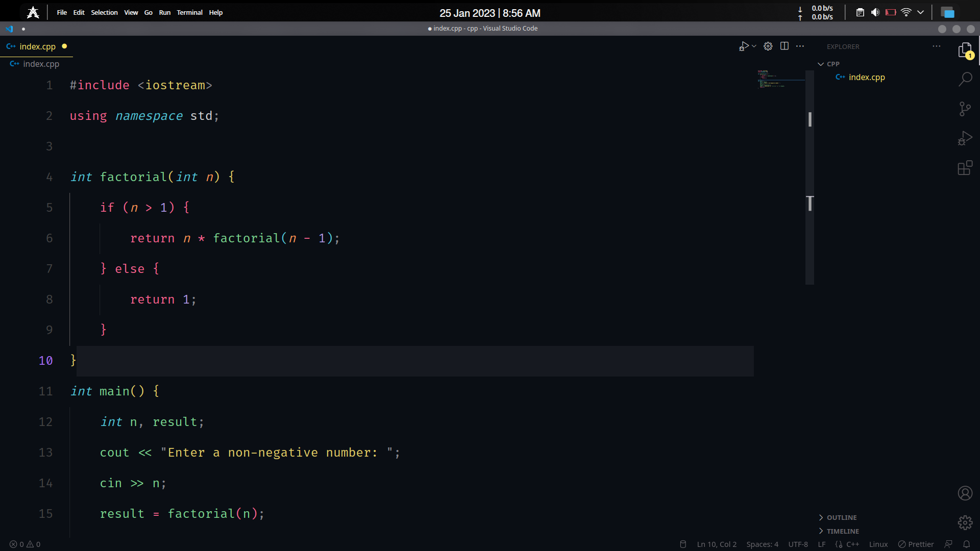Change indentation Spaces: 4

pyautogui.click(x=762, y=544)
